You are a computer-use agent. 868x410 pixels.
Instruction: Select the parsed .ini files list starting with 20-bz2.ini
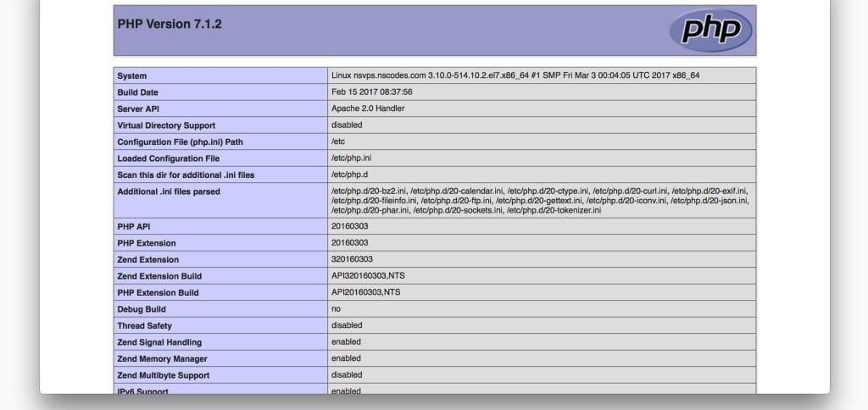540,200
